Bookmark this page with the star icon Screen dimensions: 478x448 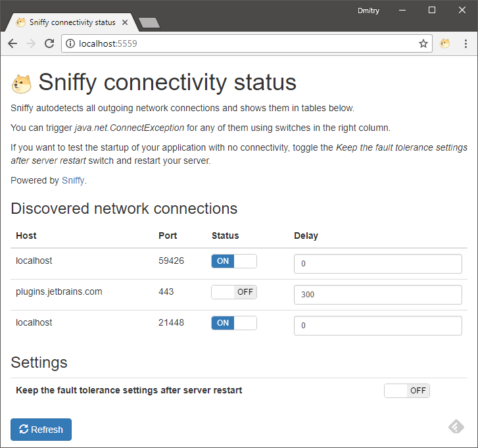pyautogui.click(x=423, y=43)
